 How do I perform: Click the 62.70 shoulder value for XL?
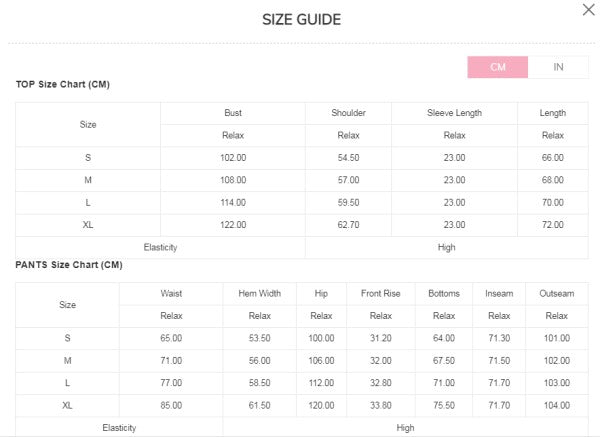coord(348,226)
